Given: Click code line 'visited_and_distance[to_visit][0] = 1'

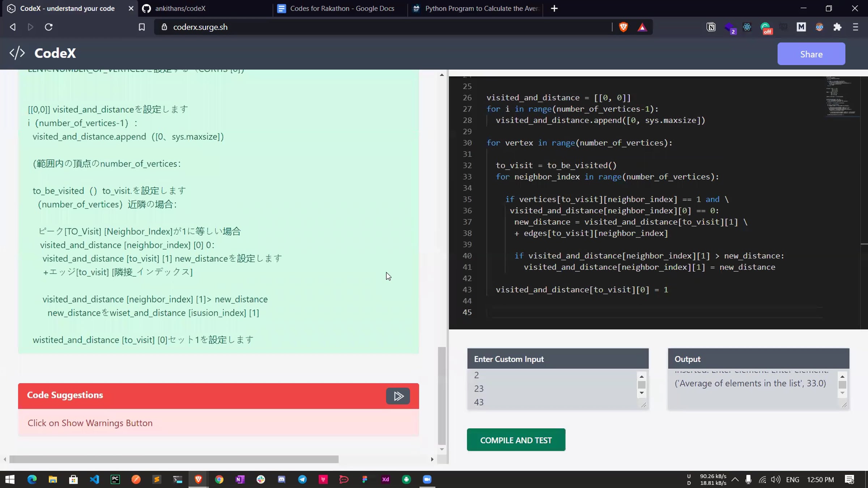Looking at the screenshot, I should [x=582, y=290].
